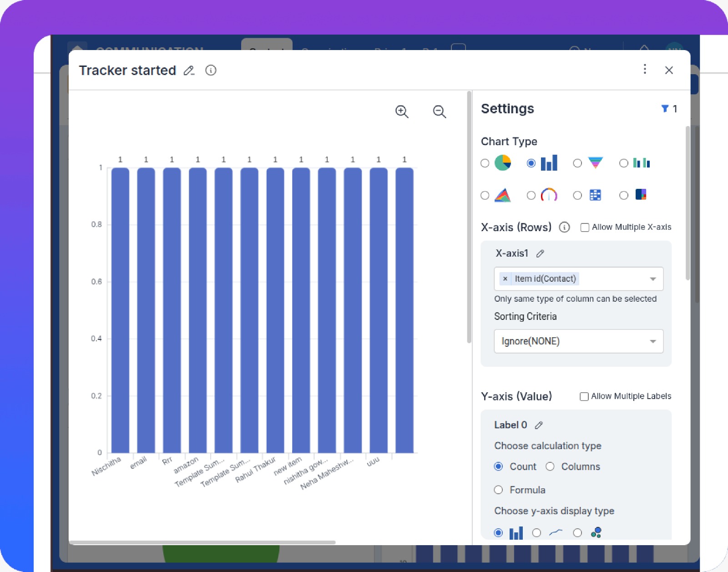Enable Allow Multiple X-axis
The height and width of the screenshot is (572, 728).
coord(585,227)
